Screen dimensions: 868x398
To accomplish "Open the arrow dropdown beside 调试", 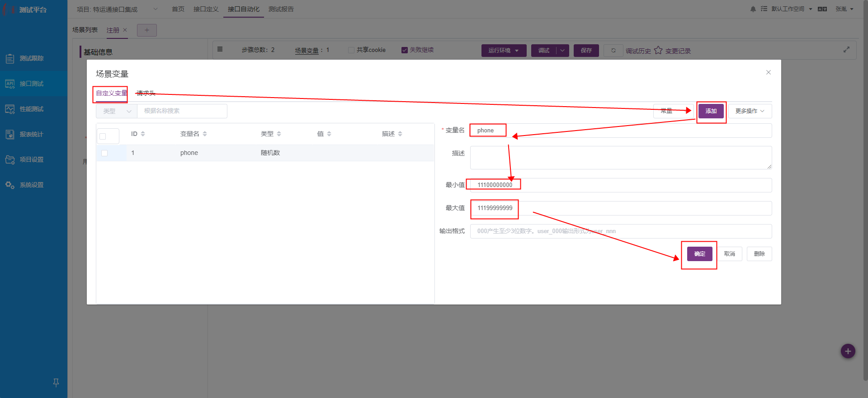I will click(x=562, y=51).
